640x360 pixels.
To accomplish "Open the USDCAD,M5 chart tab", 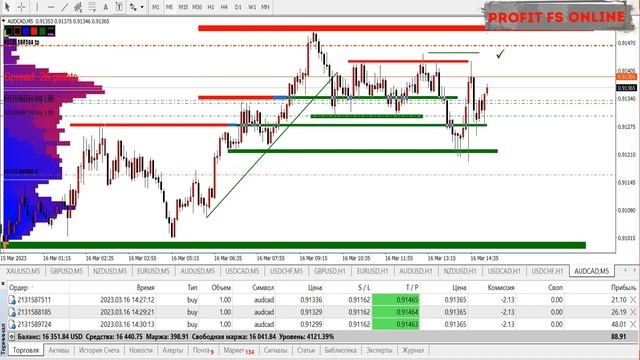I will pyautogui.click(x=242, y=271).
